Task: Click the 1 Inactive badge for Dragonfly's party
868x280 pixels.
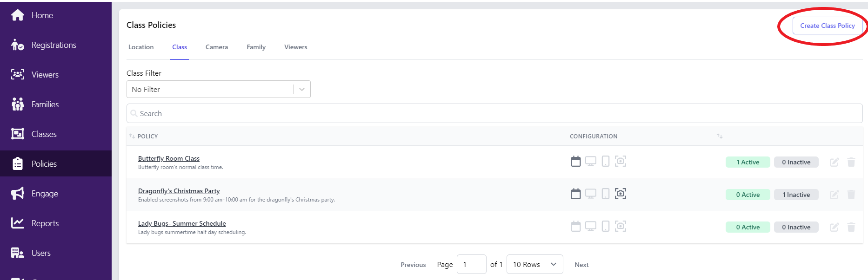Action: coord(796,195)
